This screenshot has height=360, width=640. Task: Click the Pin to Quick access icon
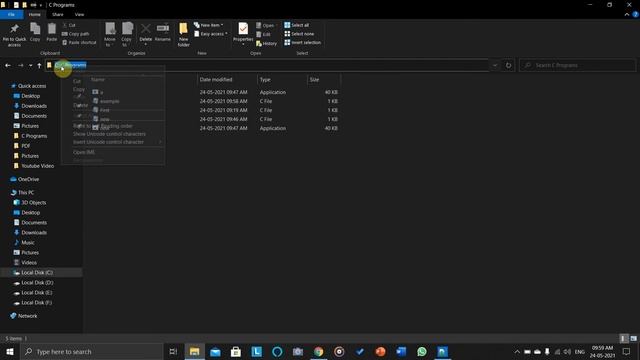[14, 29]
